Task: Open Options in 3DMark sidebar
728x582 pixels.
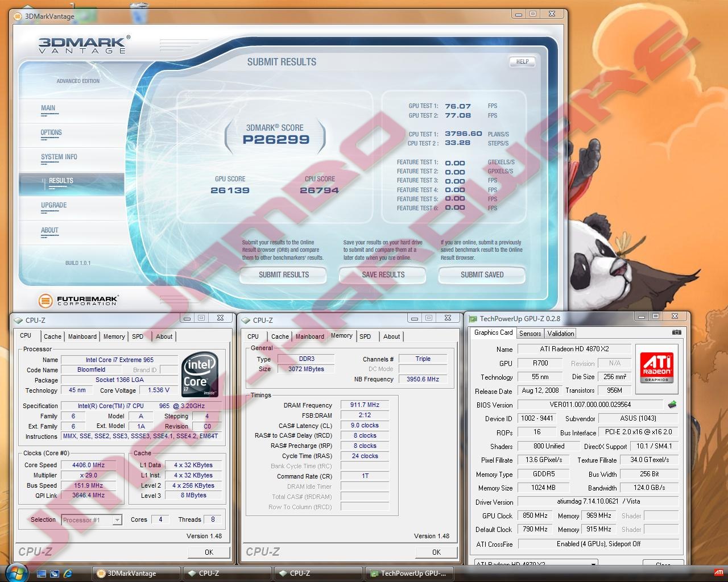Action: [x=51, y=132]
